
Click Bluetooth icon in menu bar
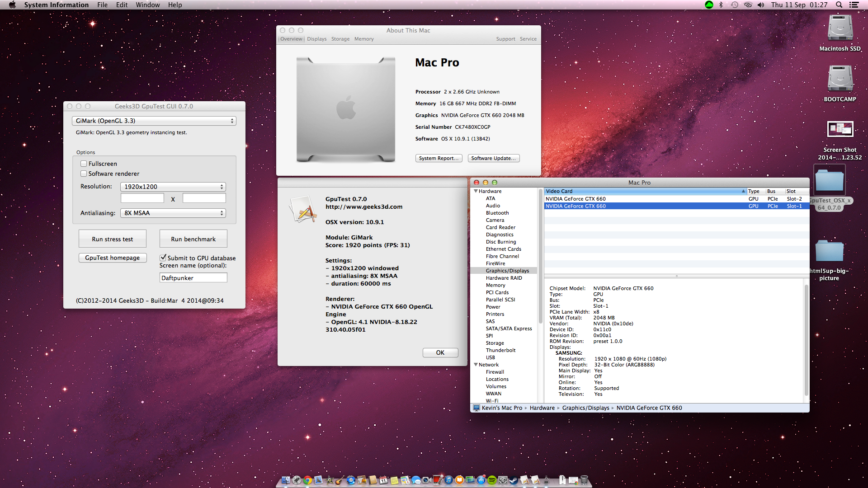pyautogui.click(x=721, y=5)
